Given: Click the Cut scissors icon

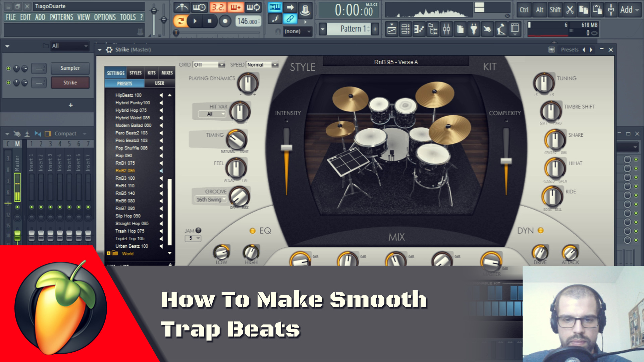Looking at the screenshot, I should click(570, 10).
